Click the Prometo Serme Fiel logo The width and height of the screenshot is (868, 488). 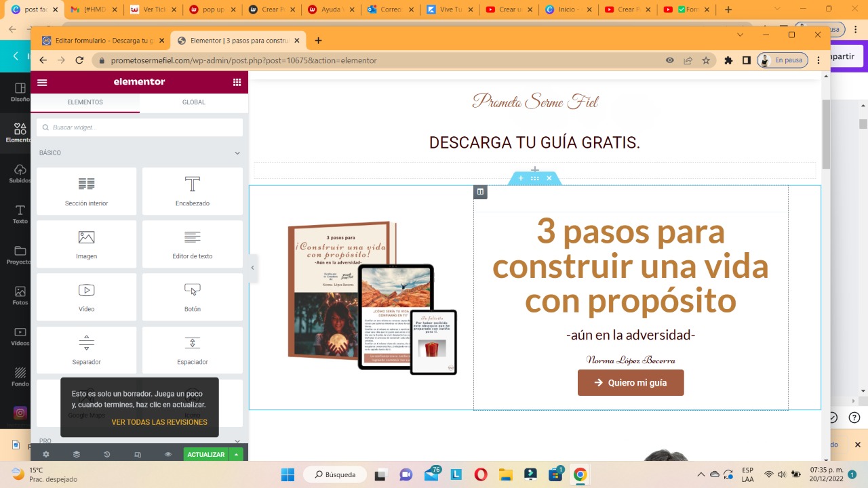coord(536,102)
